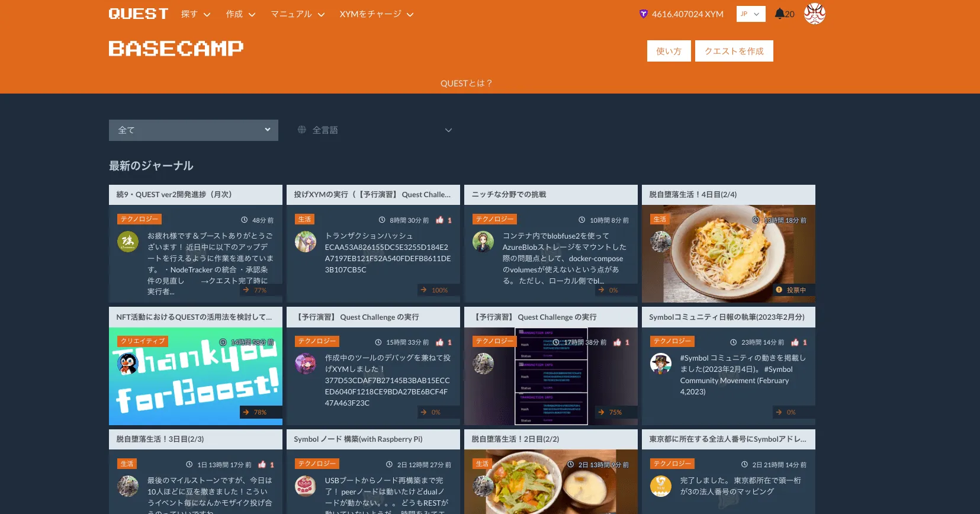980x514 pixels.
Task: Click author avatar on 投げXYMの実行 journal
Action: [x=306, y=242]
